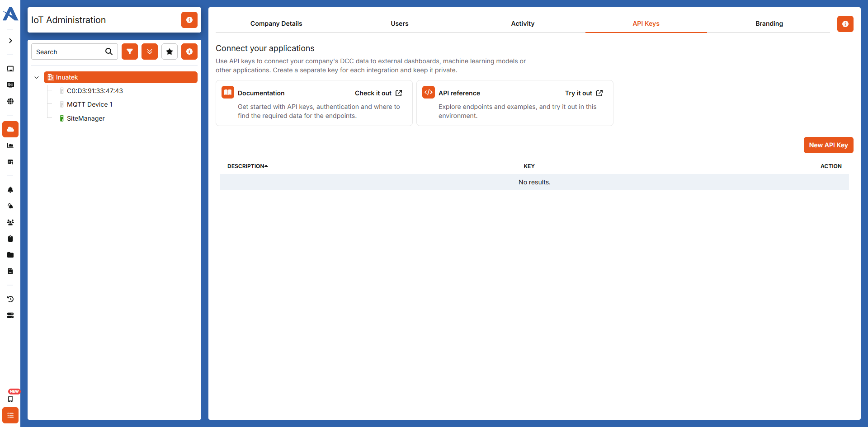Sort by the DESCRIPTION column header
The height and width of the screenshot is (427, 868).
(247, 166)
